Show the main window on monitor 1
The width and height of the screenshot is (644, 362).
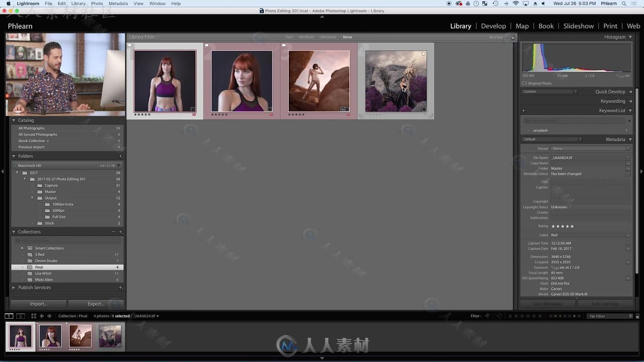point(9,316)
